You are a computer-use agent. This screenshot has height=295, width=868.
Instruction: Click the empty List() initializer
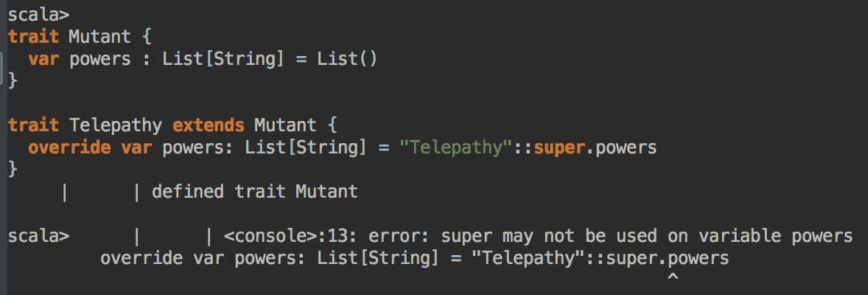[x=347, y=58]
